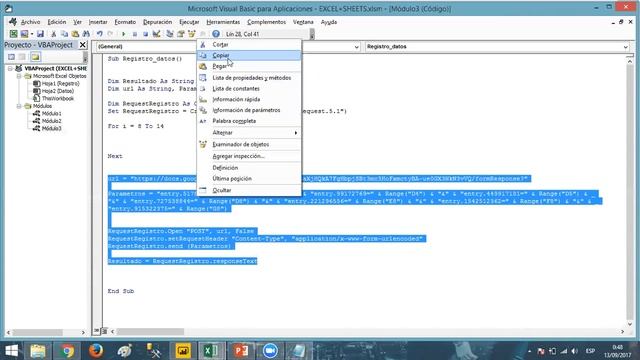Click the Save floppy disk toolbar icon
Image resolution: width=640 pixels, height=360 pixels.
40,34
